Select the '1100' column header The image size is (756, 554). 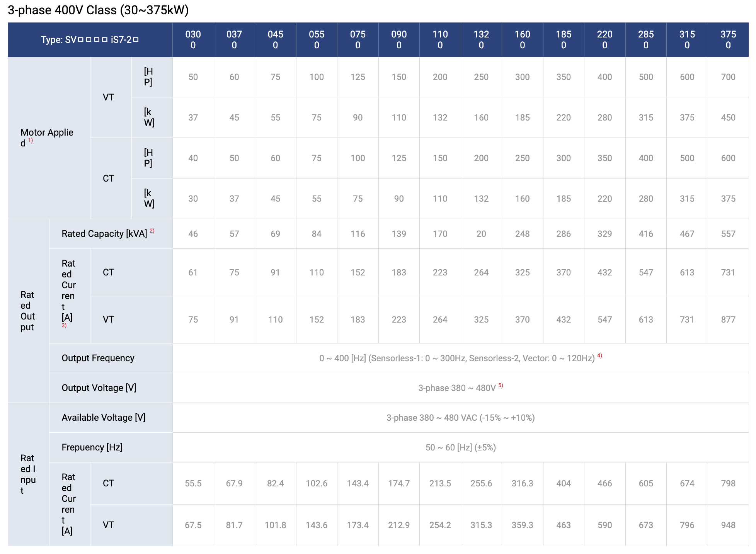[x=440, y=40]
